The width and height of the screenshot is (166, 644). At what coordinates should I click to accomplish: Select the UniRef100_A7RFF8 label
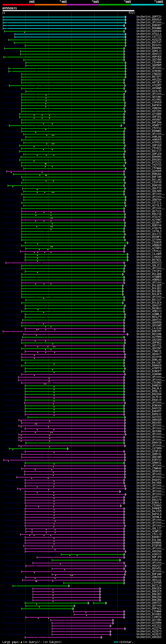[149, 369]
